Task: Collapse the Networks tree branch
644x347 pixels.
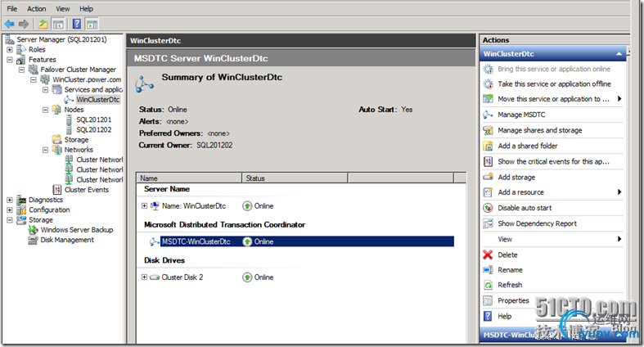Action: pyautogui.click(x=46, y=150)
